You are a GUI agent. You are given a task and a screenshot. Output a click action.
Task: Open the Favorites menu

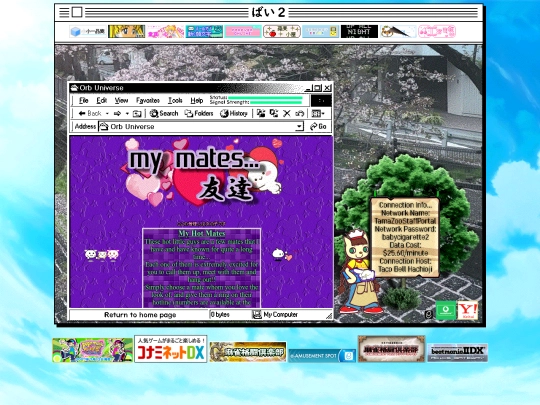point(148,101)
